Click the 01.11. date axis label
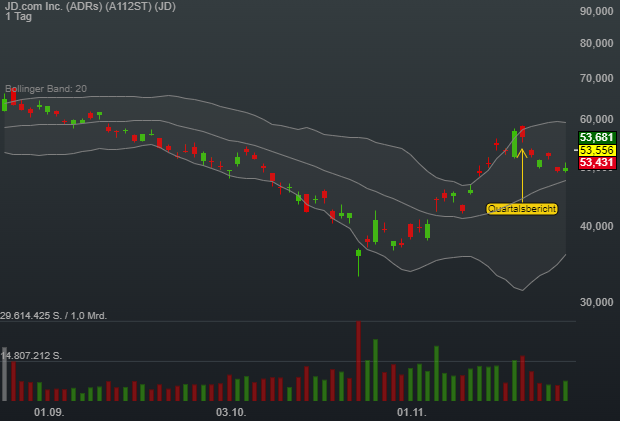The height and width of the screenshot is (421, 620). point(412,412)
